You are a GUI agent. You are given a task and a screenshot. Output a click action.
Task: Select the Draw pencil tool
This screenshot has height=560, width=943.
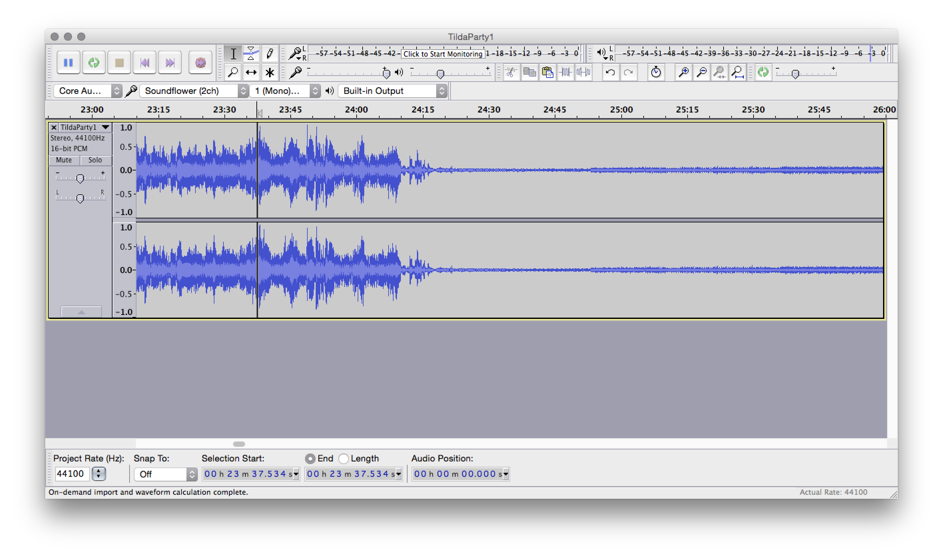[269, 54]
